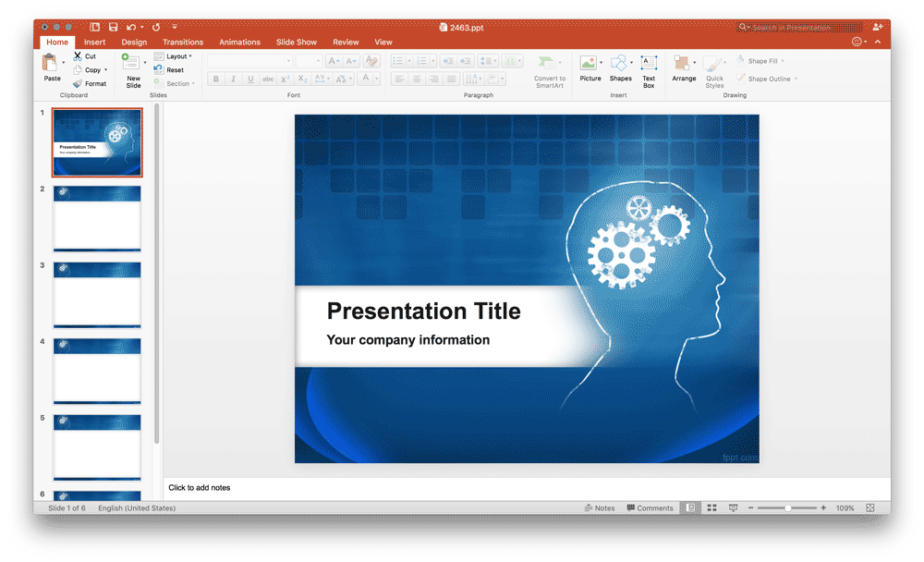
Task: Switch to the Transitions tab
Action: (183, 42)
